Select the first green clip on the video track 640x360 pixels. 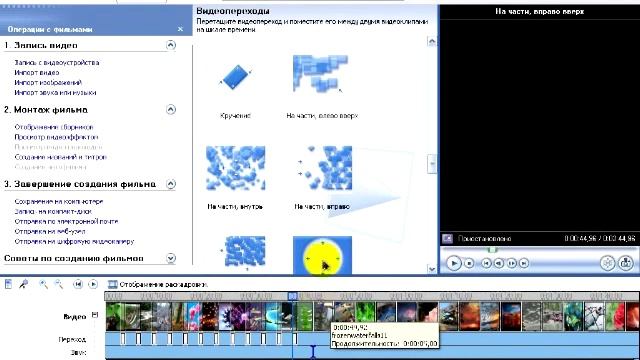pos(113,316)
